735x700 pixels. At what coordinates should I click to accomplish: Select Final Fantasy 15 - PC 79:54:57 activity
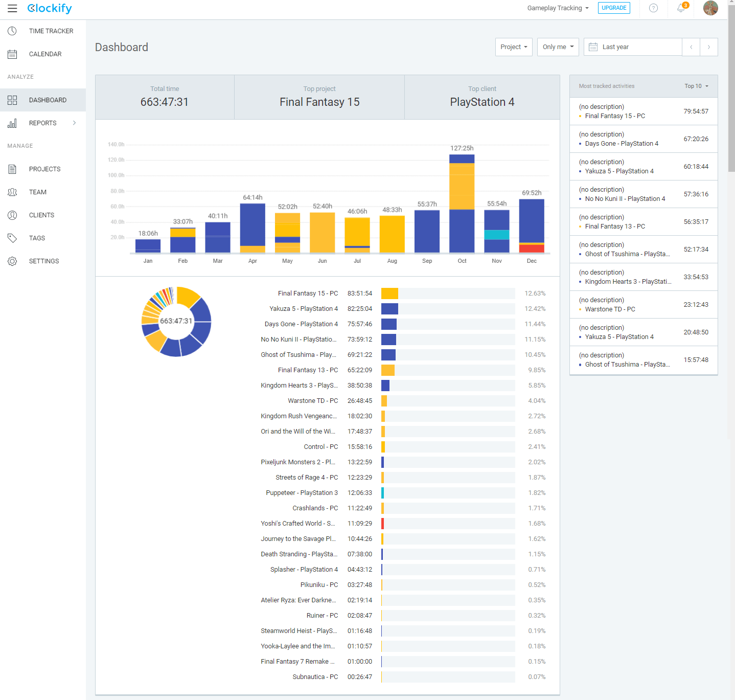(644, 111)
